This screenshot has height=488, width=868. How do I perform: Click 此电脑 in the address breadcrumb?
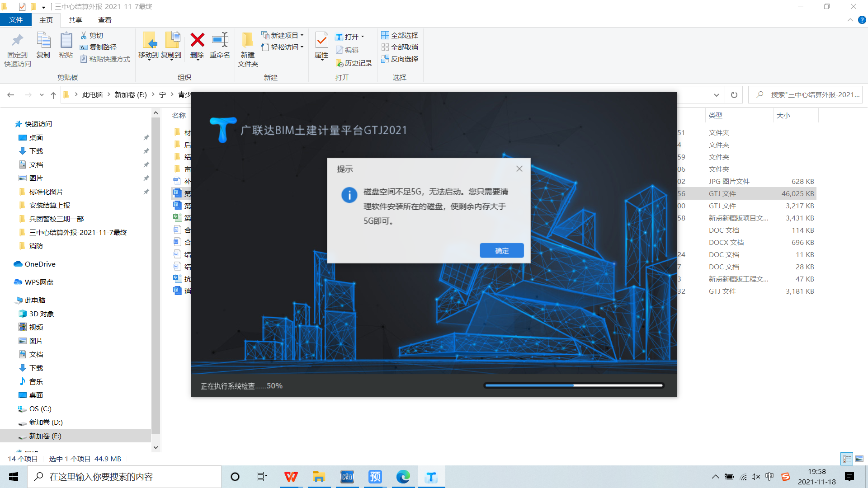pyautogui.click(x=92, y=94)
